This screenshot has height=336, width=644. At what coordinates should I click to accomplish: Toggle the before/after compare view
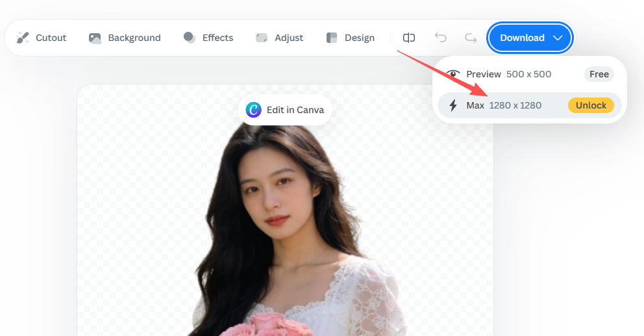point(409,38)
